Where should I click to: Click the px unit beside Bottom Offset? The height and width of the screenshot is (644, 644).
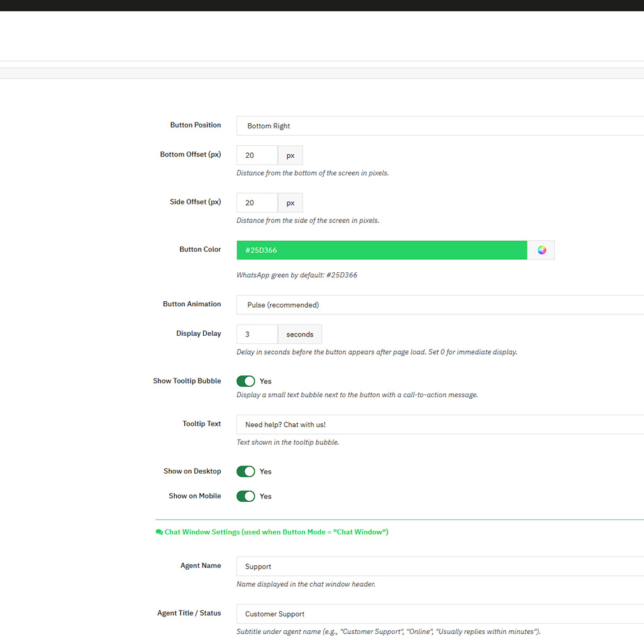coord(291,155)
